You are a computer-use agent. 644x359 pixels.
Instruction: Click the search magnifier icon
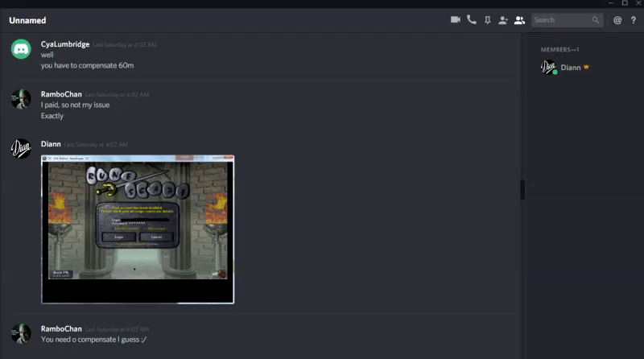tap(596, 20)
